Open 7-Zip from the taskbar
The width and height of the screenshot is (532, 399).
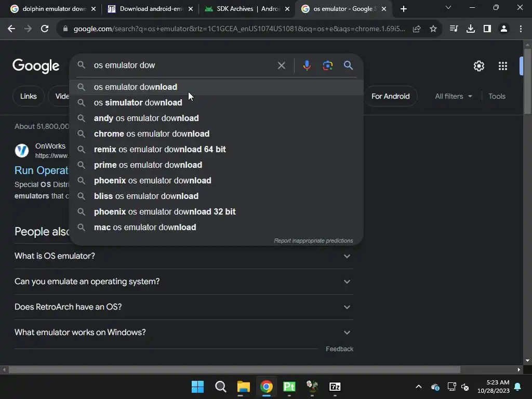pyautogui.click(x=335, y=387)
